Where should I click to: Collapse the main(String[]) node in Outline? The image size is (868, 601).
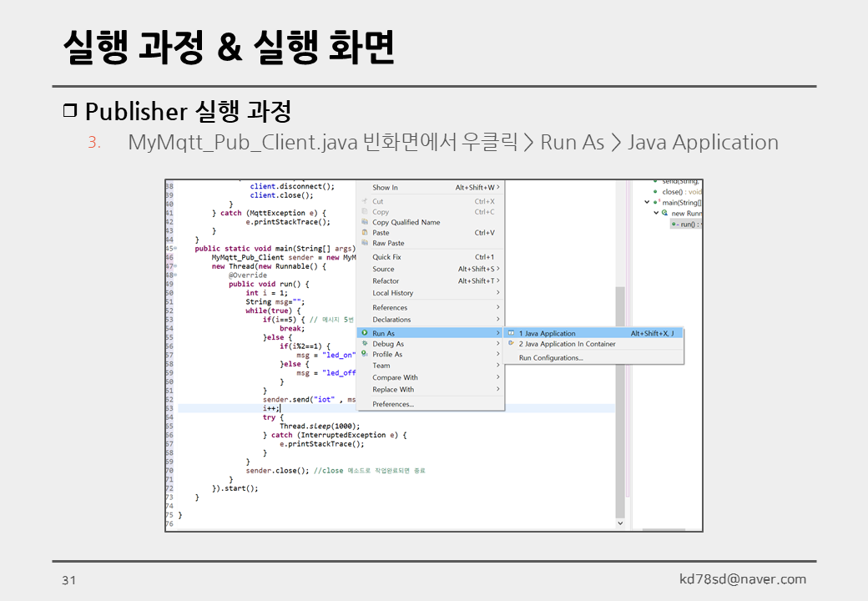[647, 202]
